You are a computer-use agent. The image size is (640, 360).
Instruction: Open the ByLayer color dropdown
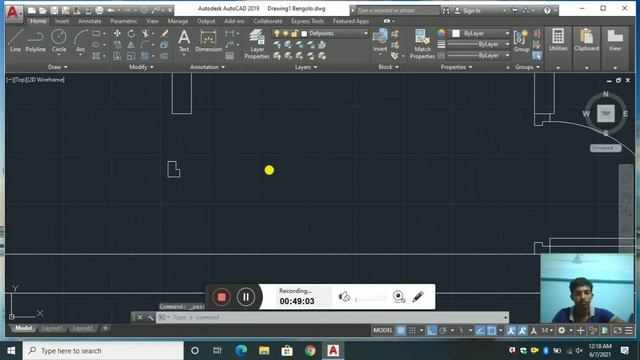507,33
